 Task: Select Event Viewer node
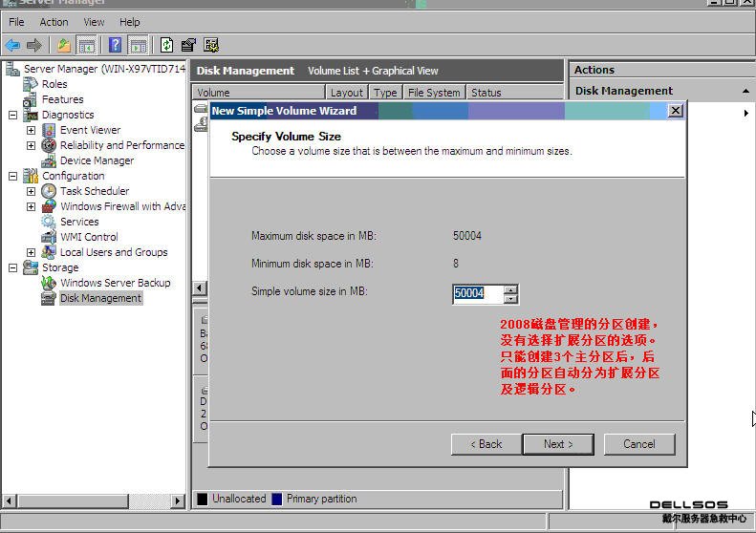click(90, 130)
